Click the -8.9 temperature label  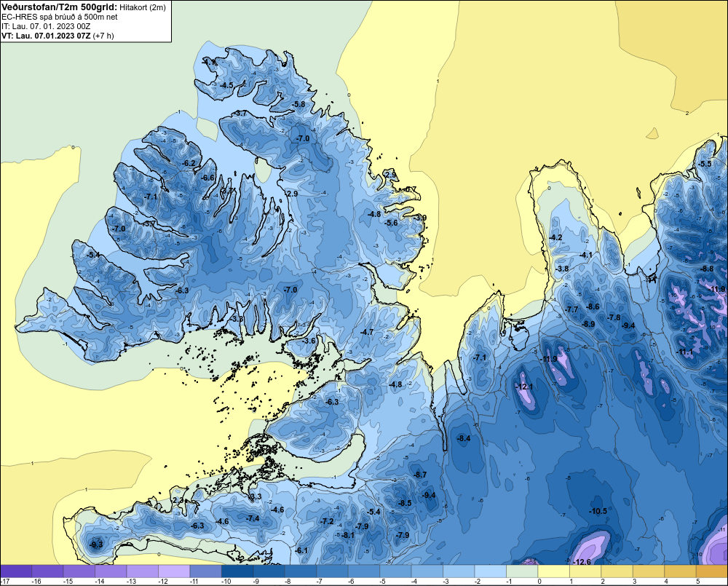[588, 324]
